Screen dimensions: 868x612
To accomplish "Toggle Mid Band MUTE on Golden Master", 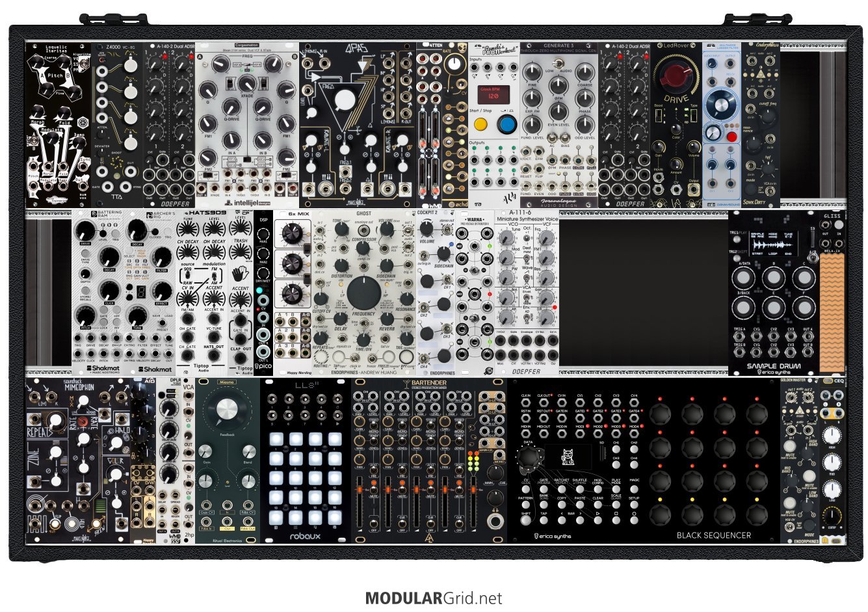I will click(x=809, y=476).
